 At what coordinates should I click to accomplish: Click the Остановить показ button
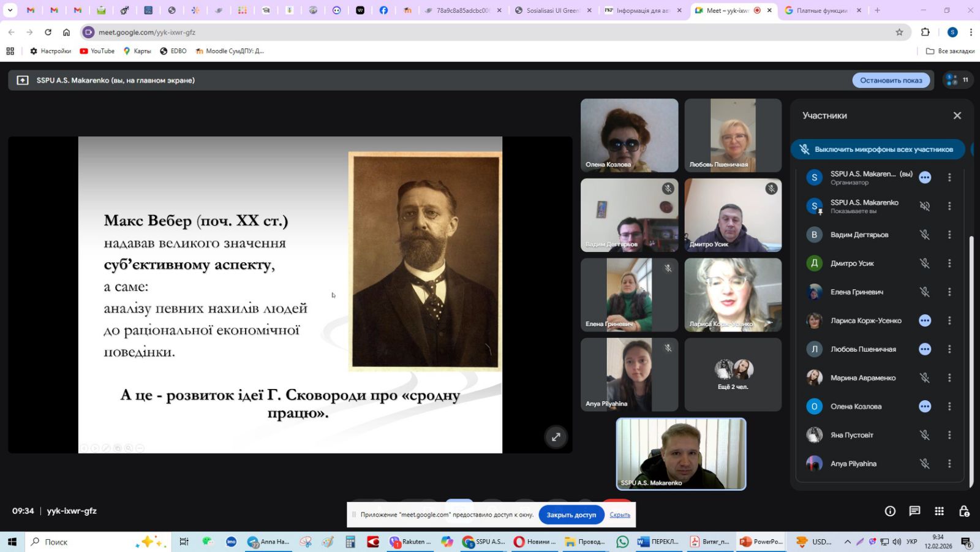coord(891,80)
